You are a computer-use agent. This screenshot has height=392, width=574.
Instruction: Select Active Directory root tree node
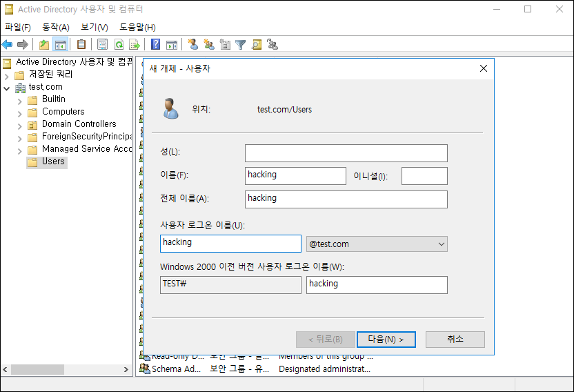(74, 61)
